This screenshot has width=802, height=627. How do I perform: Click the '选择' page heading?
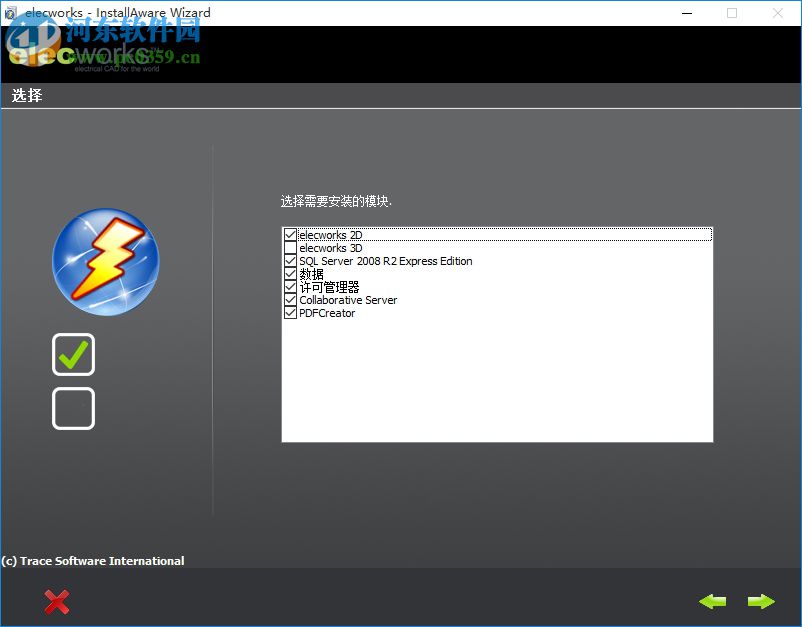[x=27, y=95]
